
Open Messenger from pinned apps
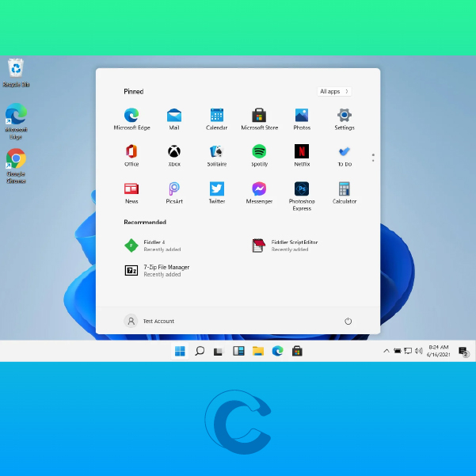(x=259, y=192)
